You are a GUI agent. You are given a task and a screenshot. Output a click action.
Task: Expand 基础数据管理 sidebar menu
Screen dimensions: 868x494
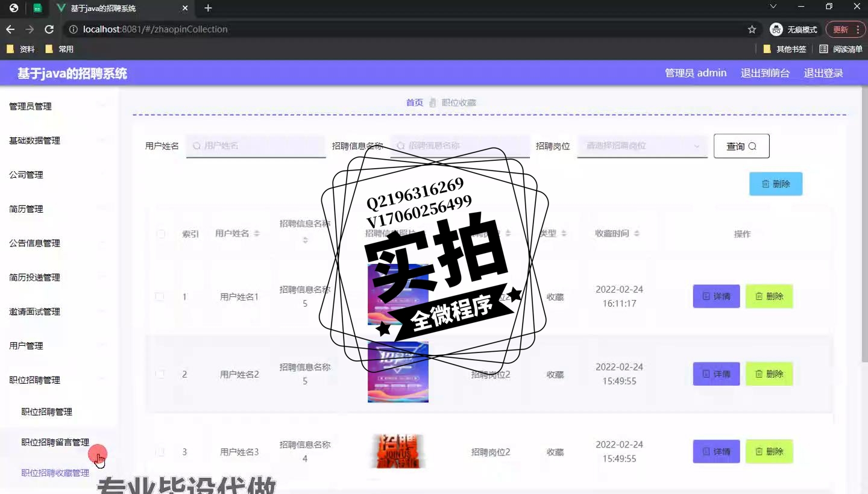pos(58,140)
